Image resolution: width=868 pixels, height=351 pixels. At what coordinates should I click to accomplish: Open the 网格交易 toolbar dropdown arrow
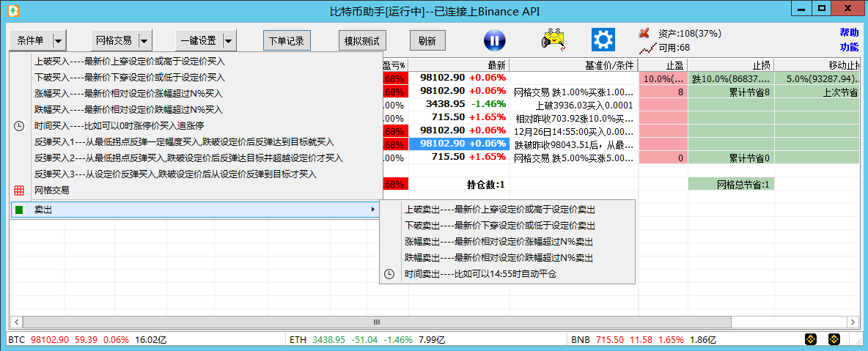(144, 41)
